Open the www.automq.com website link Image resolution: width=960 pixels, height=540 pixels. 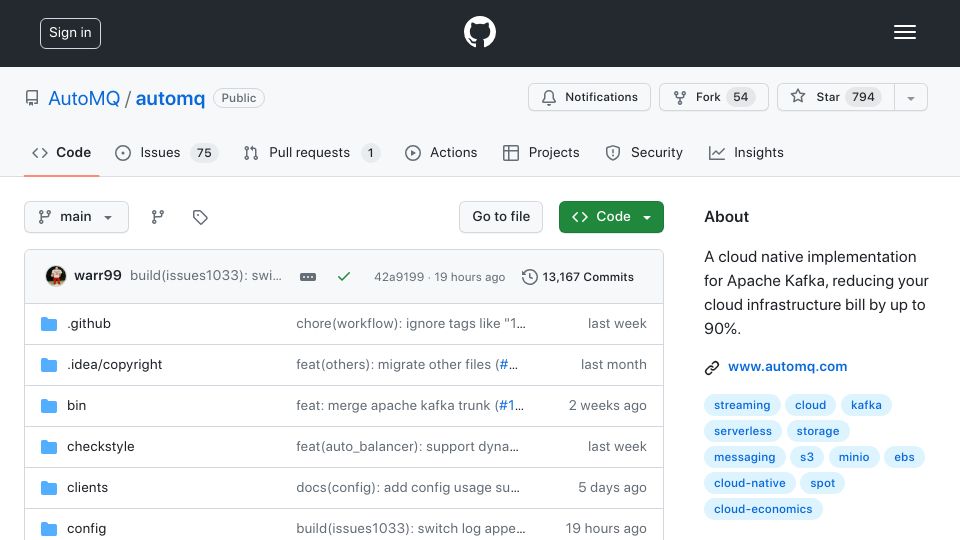(x=787, y=367)
